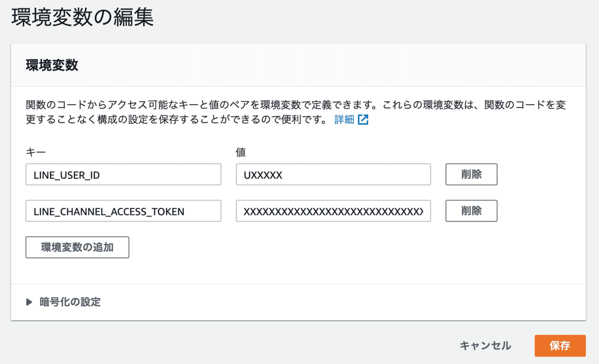Click the LINE_USER_ID key field
This screenshot has height=364, width=599.
tap(123, 175)
